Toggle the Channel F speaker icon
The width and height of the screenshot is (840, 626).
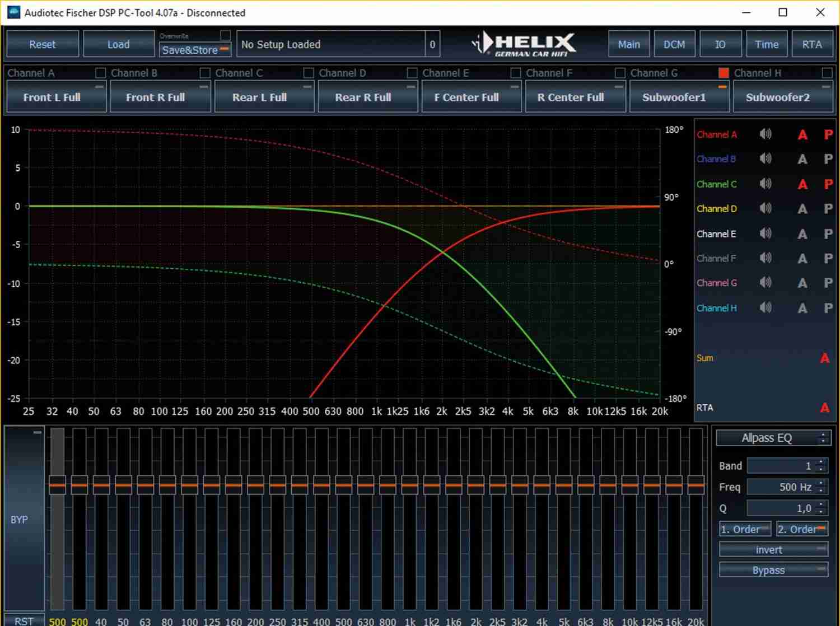pyautogui.click(x=766, y=258)
